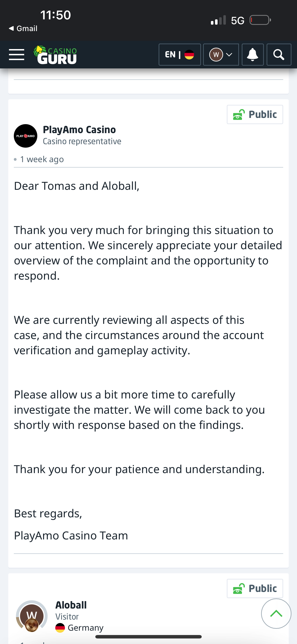Expand the user account dropdown
The width and height of the screenshot is (297, 644).
pos(221,55)
